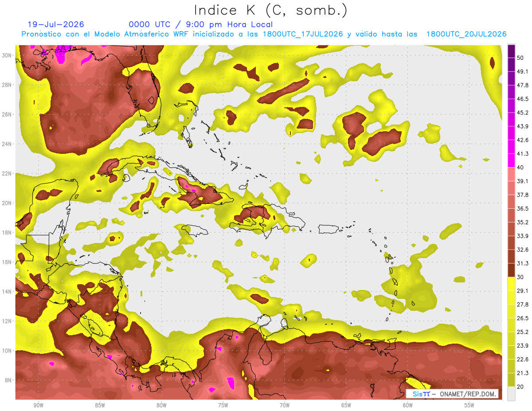
Task: Click the color scale value "47.8"
Action: 522,85
